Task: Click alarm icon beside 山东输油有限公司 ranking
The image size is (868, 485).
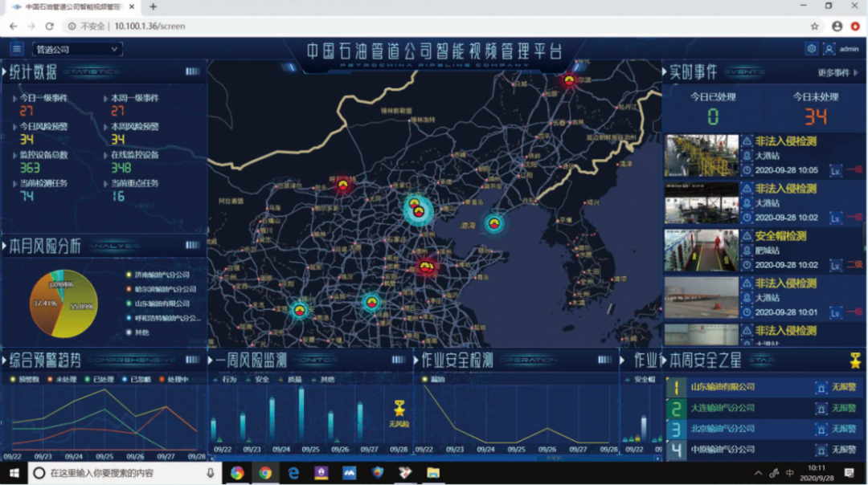Action: click(821, 387)
